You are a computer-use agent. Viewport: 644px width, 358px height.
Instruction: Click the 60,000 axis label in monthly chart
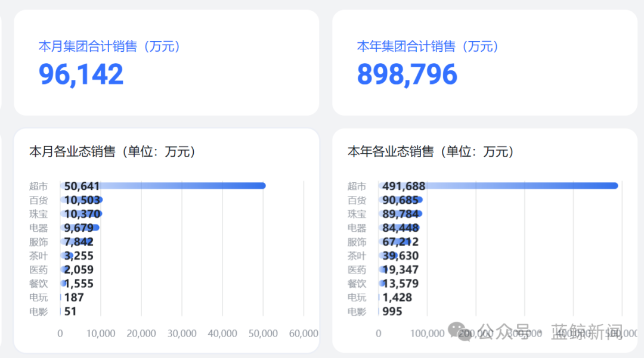(304, 334)
